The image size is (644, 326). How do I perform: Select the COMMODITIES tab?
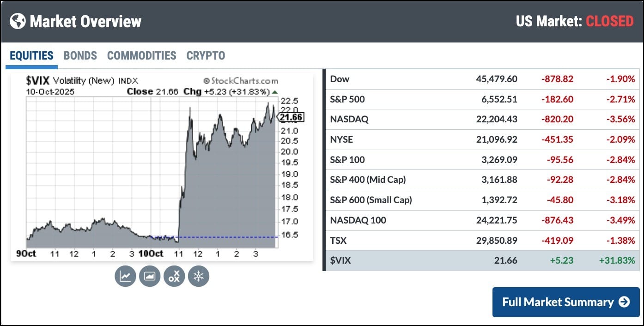pyautogui.click(x=141, y=56)
